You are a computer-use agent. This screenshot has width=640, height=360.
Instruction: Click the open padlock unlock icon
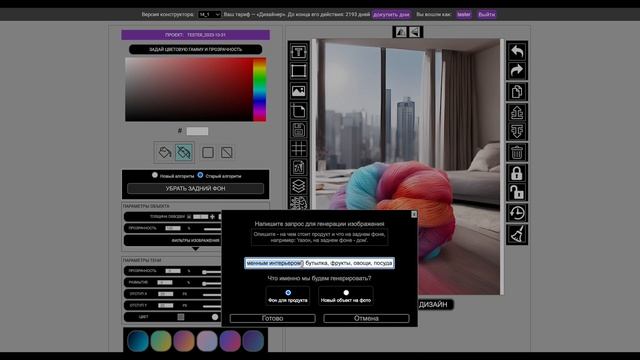click(x=517, y=192)
